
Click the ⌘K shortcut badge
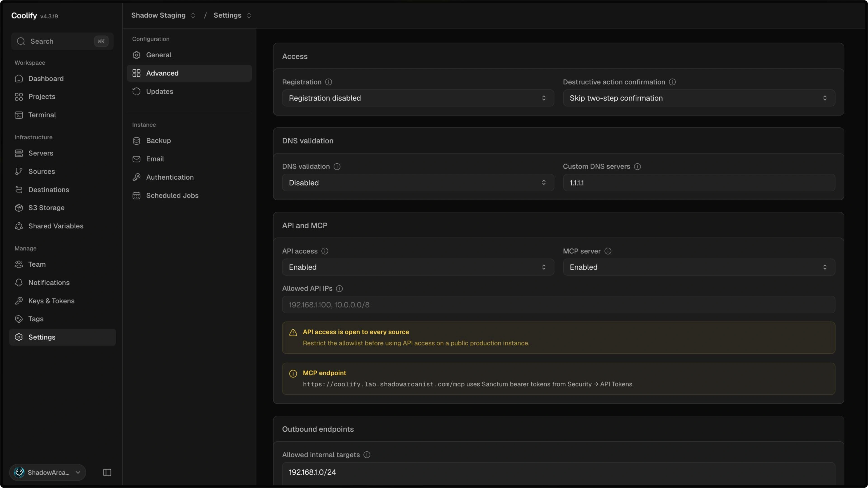[x=101, y=41]
